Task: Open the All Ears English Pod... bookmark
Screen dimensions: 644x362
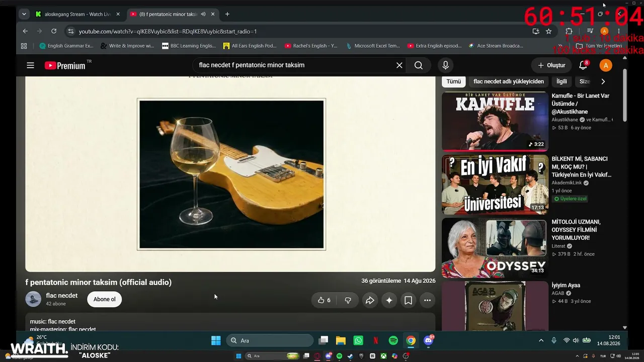Action: pyautogui.click(x=250, y=46)
